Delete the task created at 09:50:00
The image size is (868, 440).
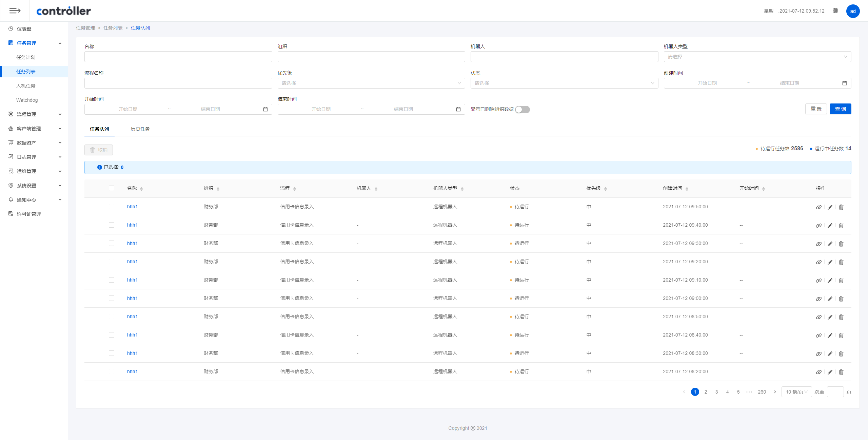[x=841, y=207]
